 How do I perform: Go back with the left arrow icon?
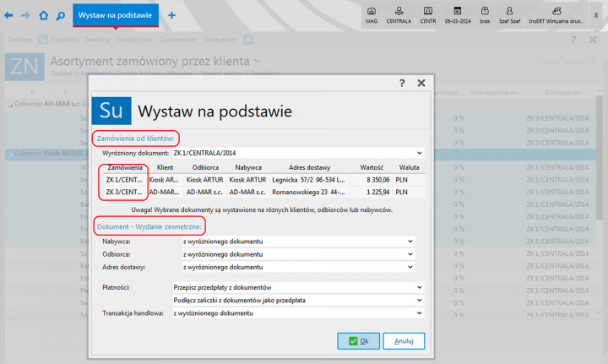click(8, 15)
